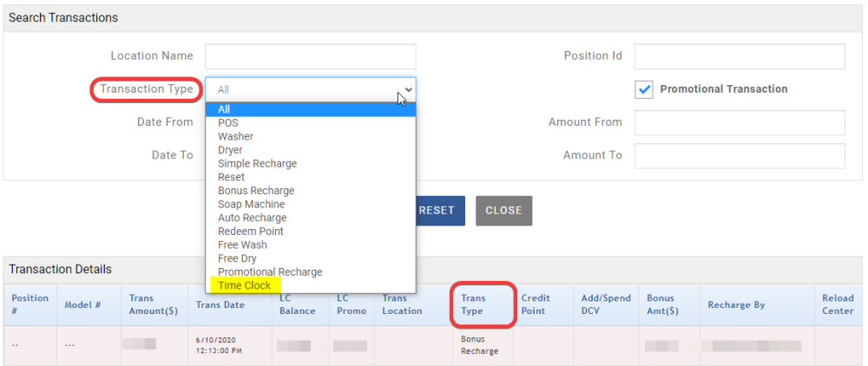This screenshot has width=868, height=366.
Task: Enter value in Amount From field
Action: click(740, 123)
